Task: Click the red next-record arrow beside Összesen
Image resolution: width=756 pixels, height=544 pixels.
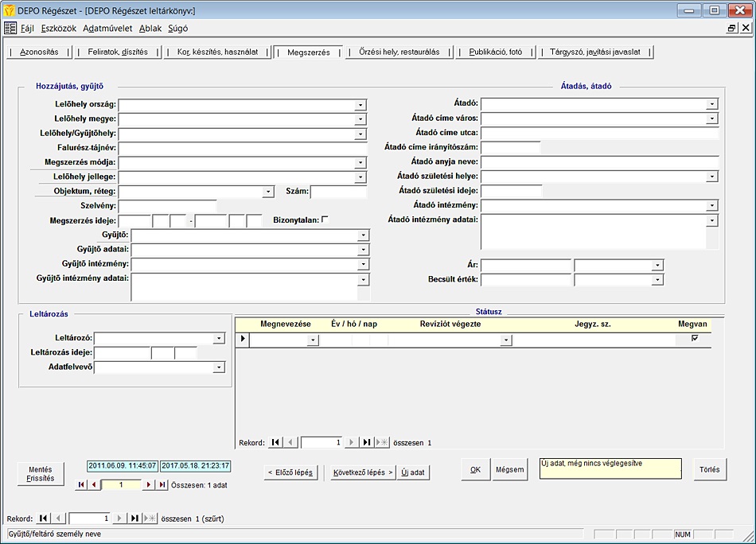Action: tap(149, 484)
